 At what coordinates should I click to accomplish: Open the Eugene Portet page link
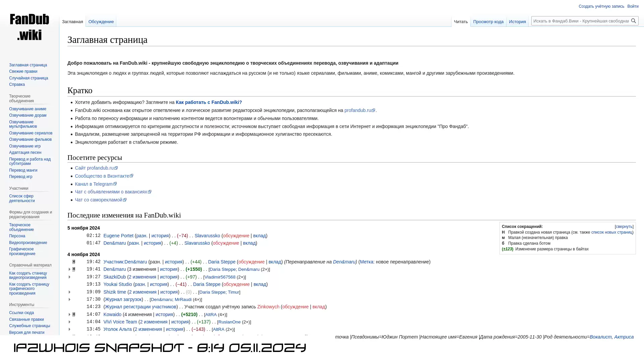pyautogui.click(x=118, y=236)
